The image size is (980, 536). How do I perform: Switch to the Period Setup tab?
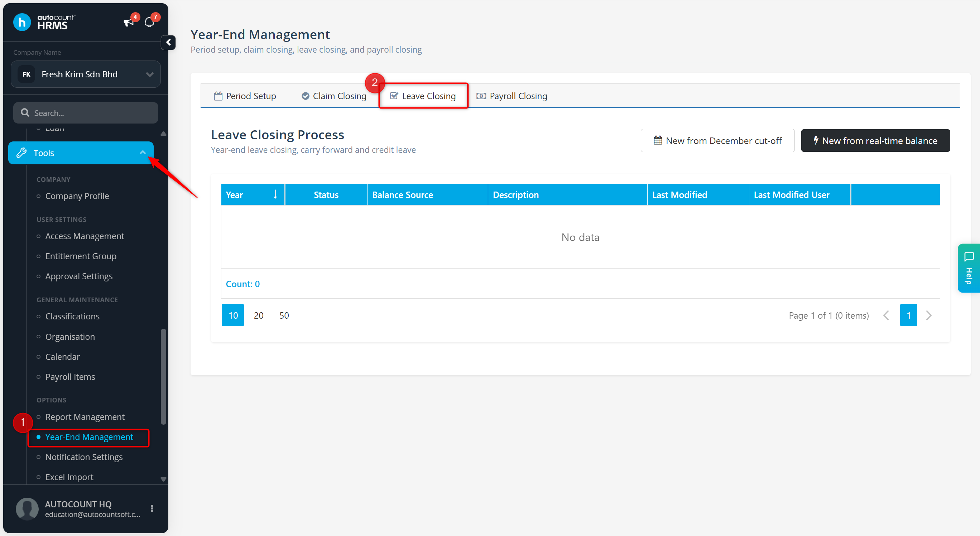[x=245, y=96]
